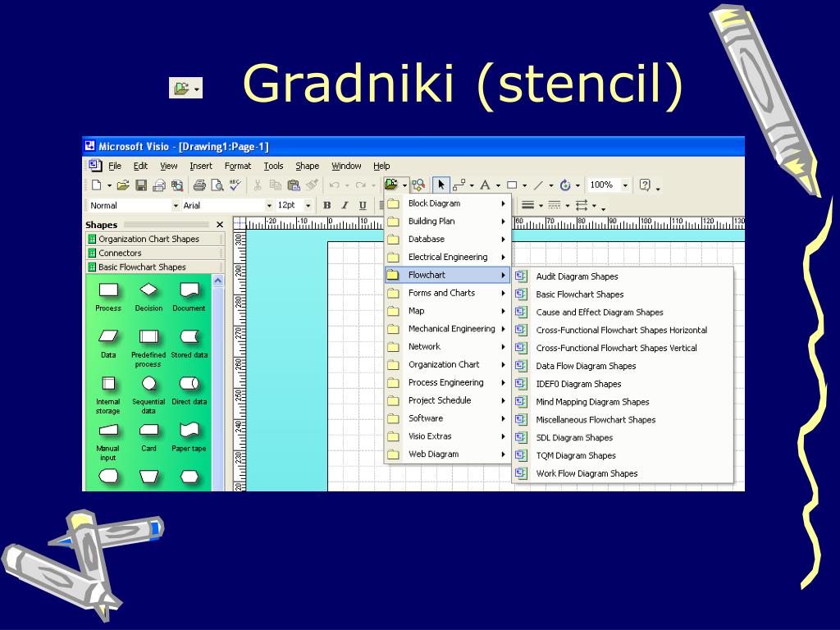This screenshot has height=630, width=840.
Task: Open the Line ends options icon
Action: click(x=582, y=205)
